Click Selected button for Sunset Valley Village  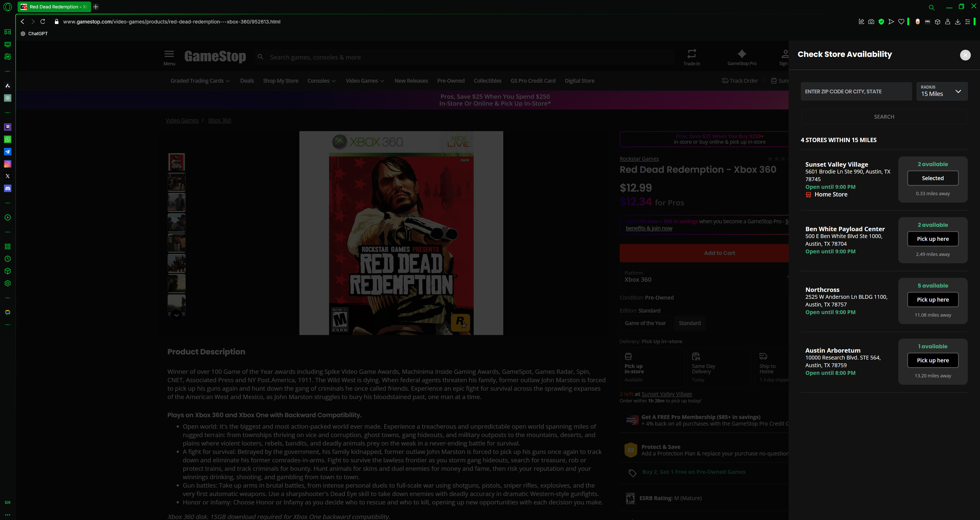933,178
